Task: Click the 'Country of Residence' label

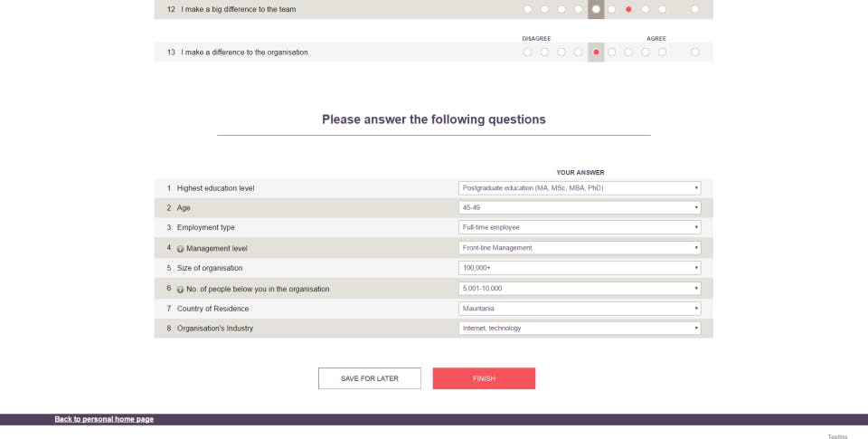Action: click(x=212, y=309)
